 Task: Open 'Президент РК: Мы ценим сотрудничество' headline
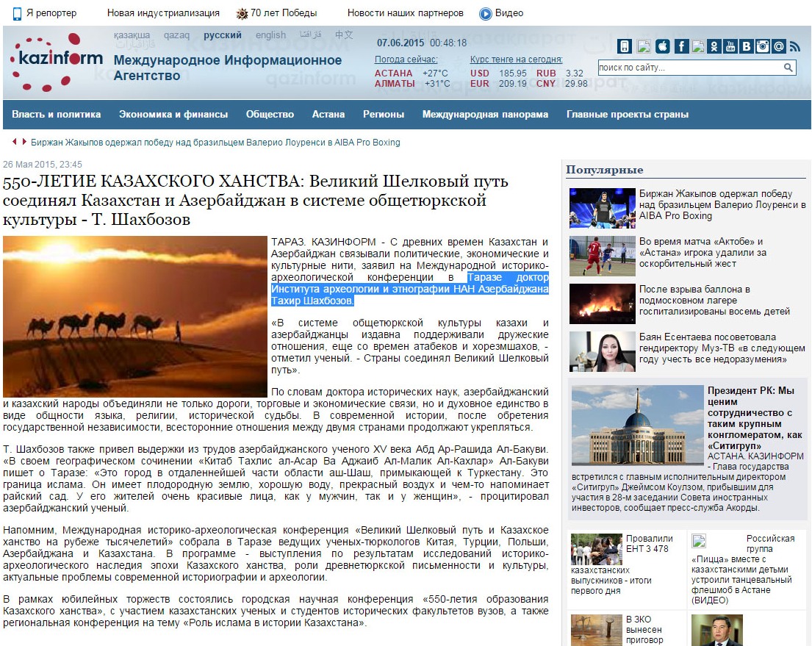click(755, 418)
